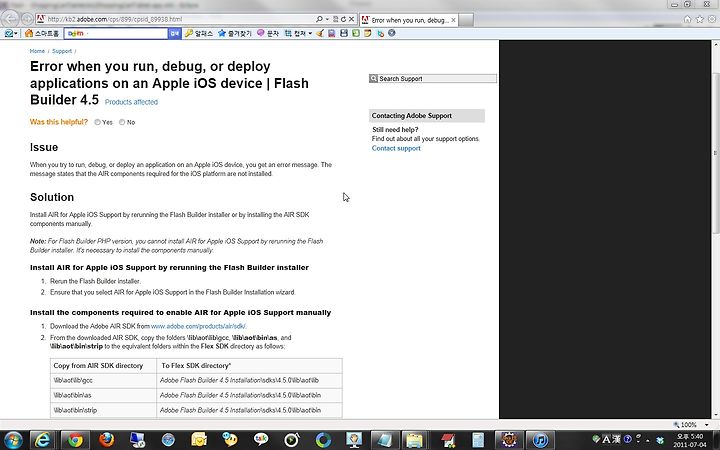Click the A input-mode IME tray icon

pyautogui.click(x=606, y=439)
